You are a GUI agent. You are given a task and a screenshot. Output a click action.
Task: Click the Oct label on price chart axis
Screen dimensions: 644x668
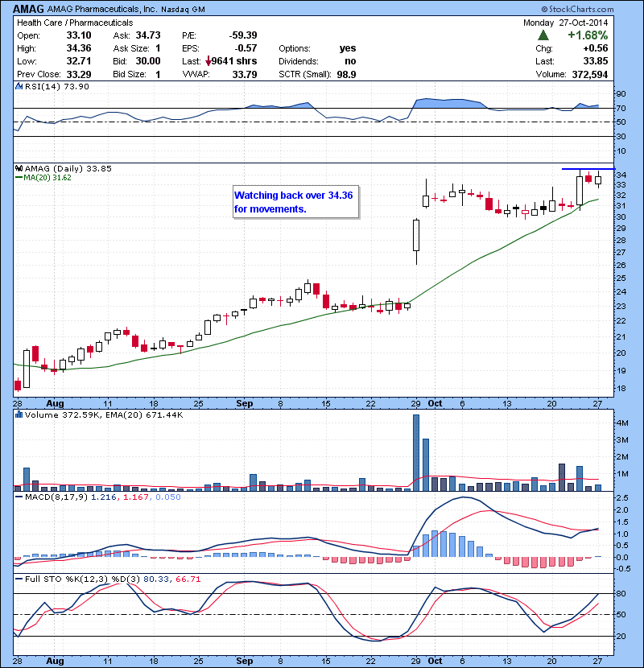pyautogui.click(x=435, y=403)
